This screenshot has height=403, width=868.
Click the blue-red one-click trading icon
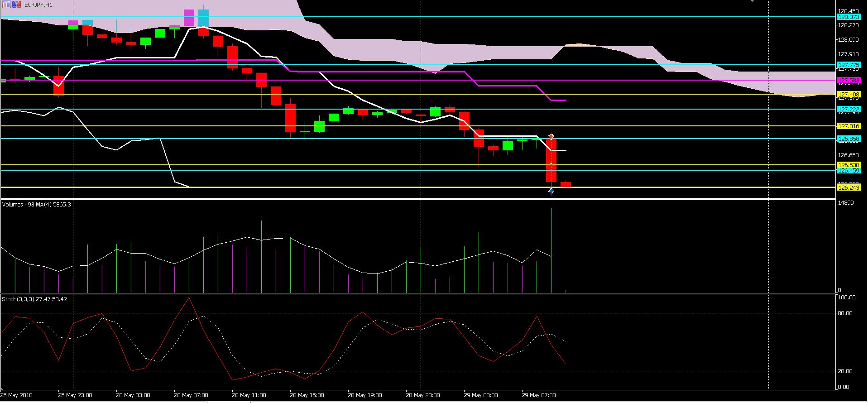pyautogui.click(x=17, y=5)
